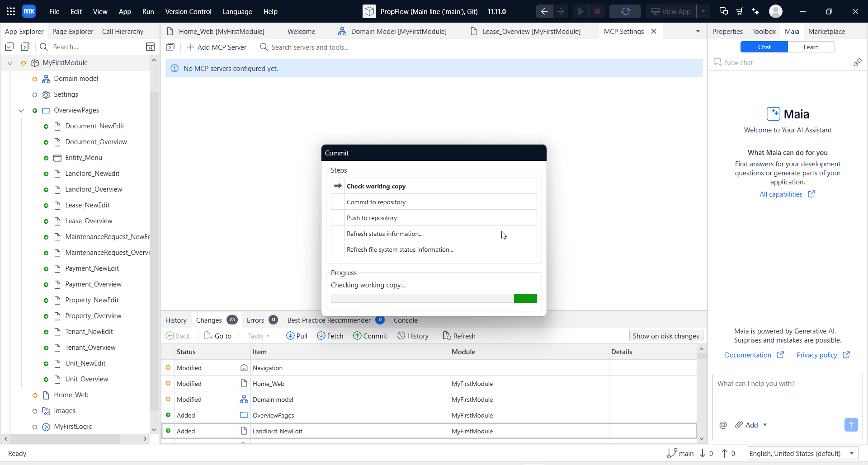The image size is (868, 465).
Task: Open the Privacy policy link
Action: pos(823,355)
